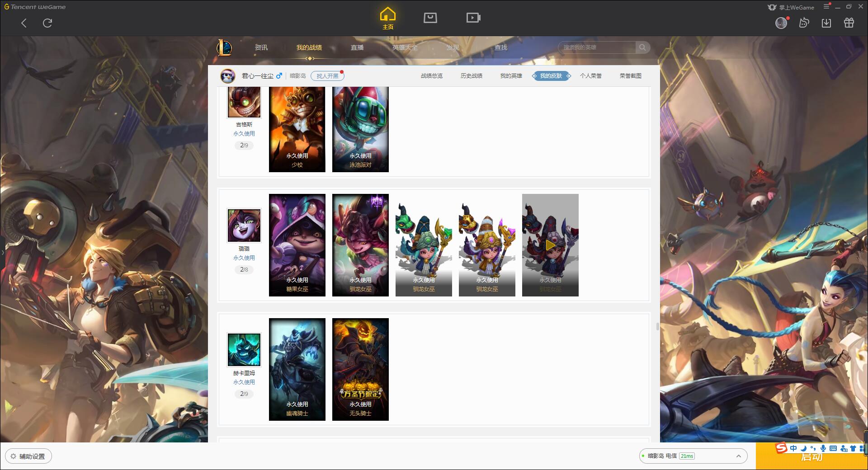The height and width of the screenshot is (470, 868).
Task: Refresh the page with the reload icon
Action: click(x=47, y=23)
